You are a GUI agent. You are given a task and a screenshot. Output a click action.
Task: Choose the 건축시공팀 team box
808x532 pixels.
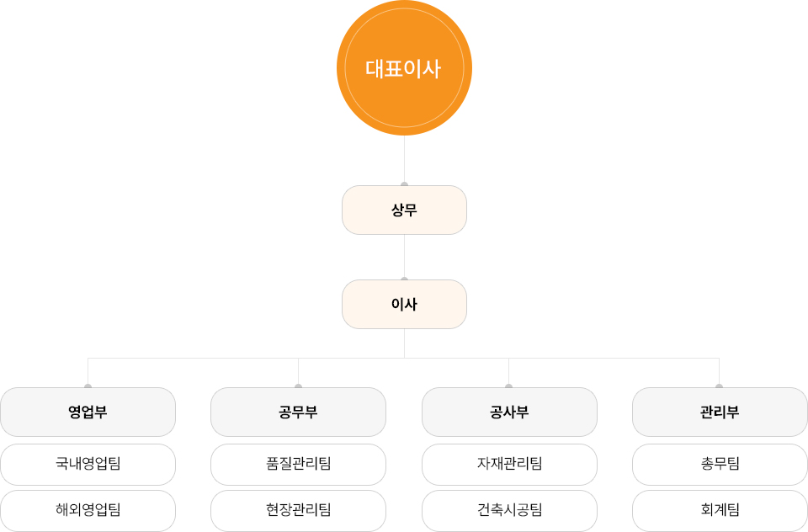pyautogui.click(x=509, y=510)
